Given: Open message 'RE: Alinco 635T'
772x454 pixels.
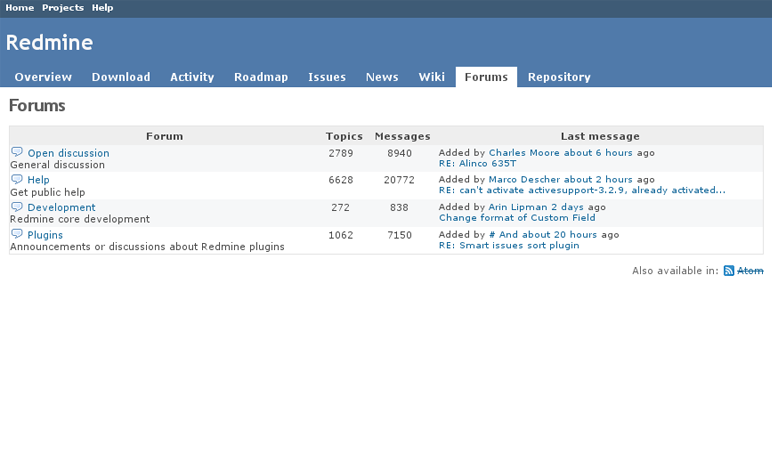Looking at the screenshot, I should 478,163.
